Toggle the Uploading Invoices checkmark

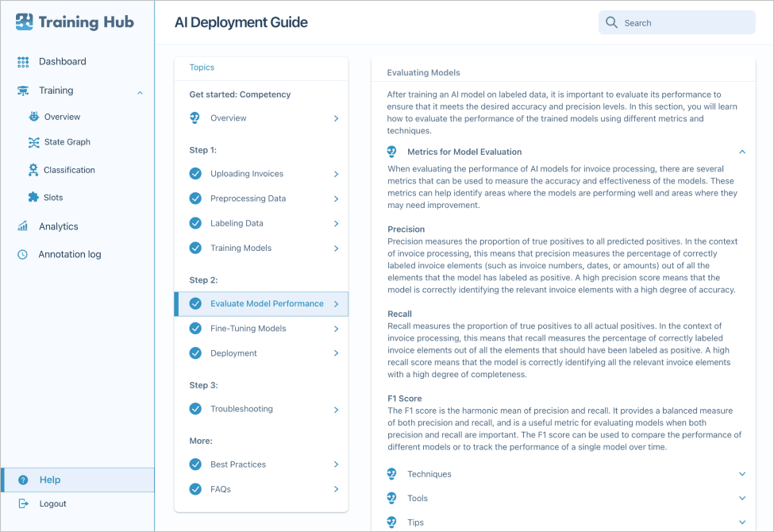coord(195,174)
